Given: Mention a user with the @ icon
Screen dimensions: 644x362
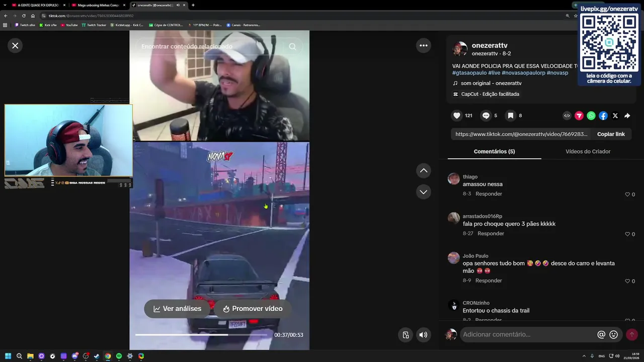Looking at the screenshot, I should (x=601, y=334).
